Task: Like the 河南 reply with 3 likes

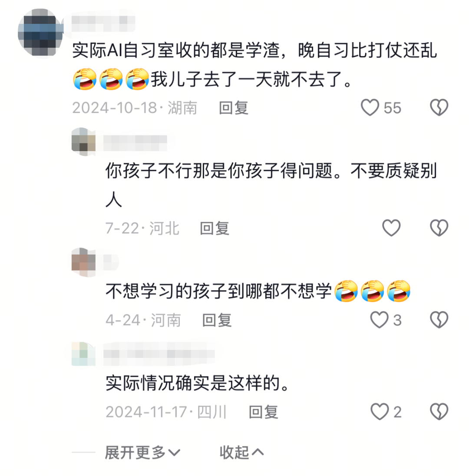Action: click(379, 320)
